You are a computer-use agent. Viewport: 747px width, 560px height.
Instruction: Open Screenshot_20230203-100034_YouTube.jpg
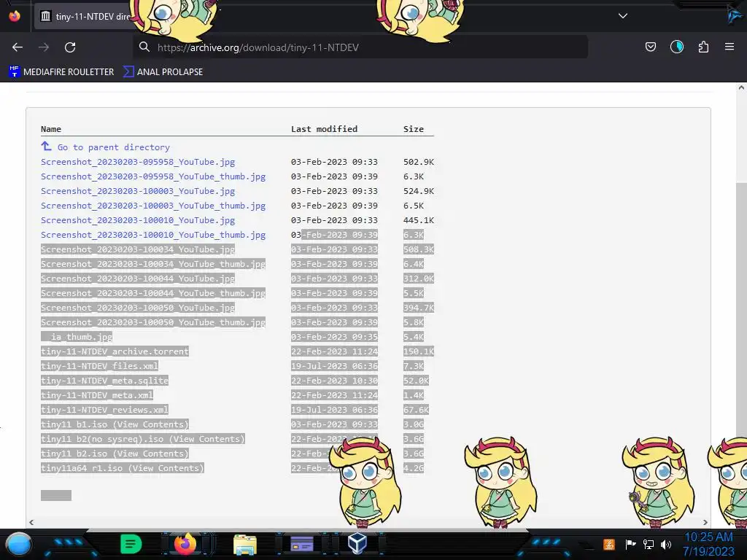[138, 249]
